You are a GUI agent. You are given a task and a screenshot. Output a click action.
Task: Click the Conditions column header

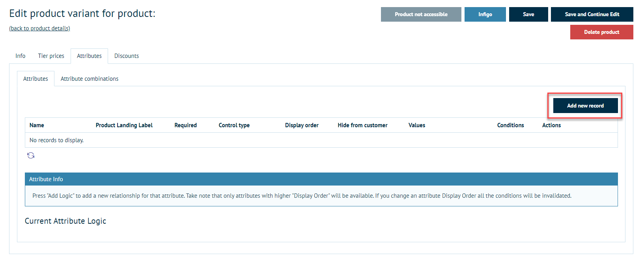pyautogui.click(x=511, y=125)
